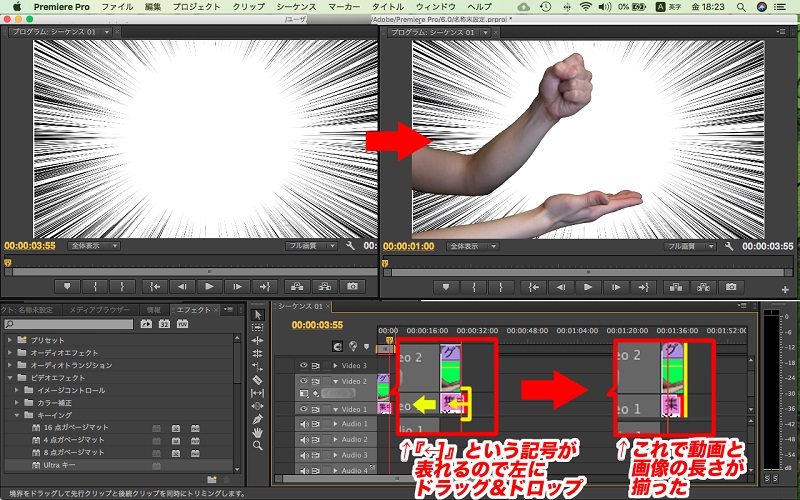Select the Pen tool
The height and width of the screenshot is (500, 800).
point(258,419)
